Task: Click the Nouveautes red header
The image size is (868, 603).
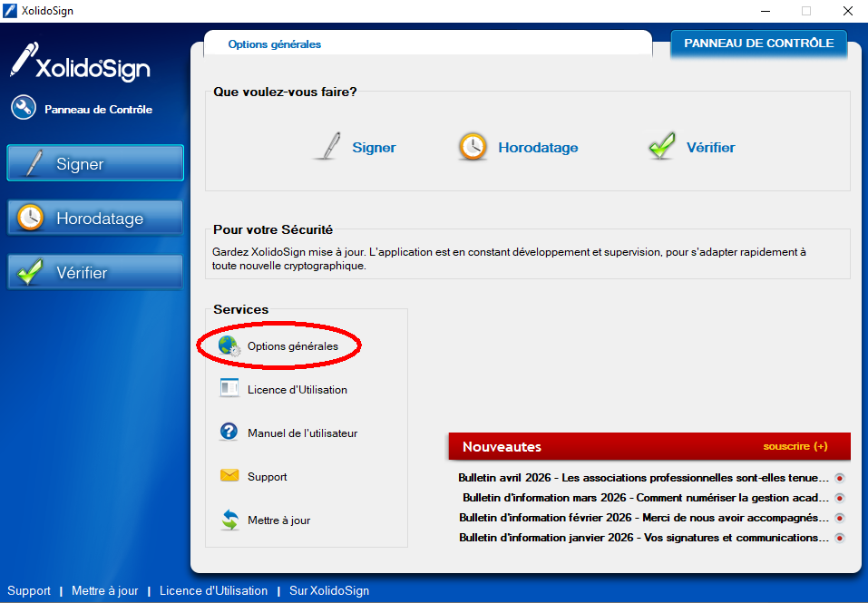Action: coord(649,446)
